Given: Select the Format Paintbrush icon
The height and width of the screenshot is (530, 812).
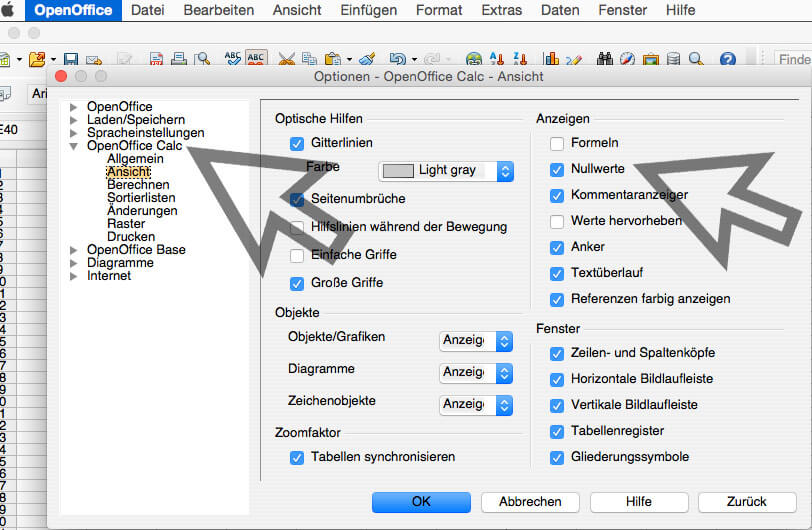Looking at the screenshot, I should pyautogui.click(x=367, y=59).
